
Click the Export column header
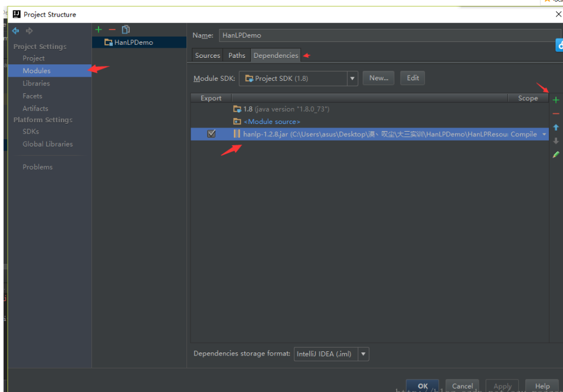(211, 98)
